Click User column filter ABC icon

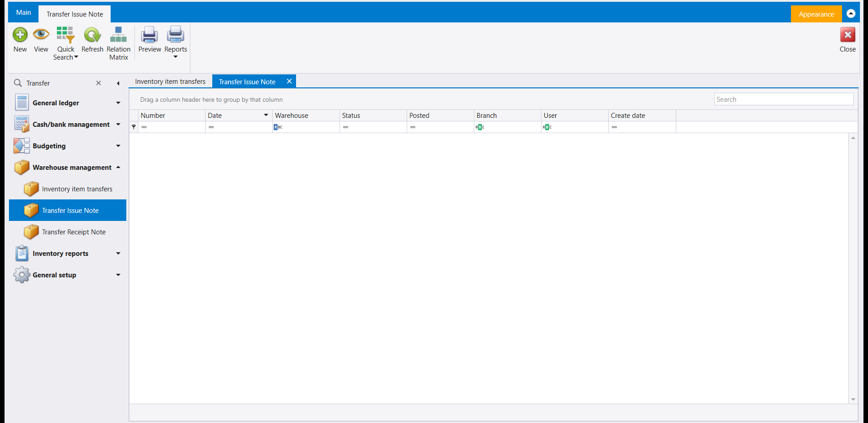pyautogui.click(x=547, y=127)
